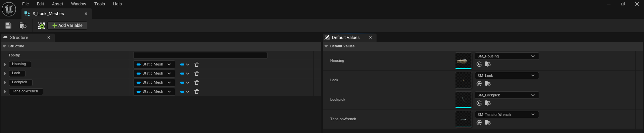
Task: Click the Housing variable name field
Action: [20, 64]
